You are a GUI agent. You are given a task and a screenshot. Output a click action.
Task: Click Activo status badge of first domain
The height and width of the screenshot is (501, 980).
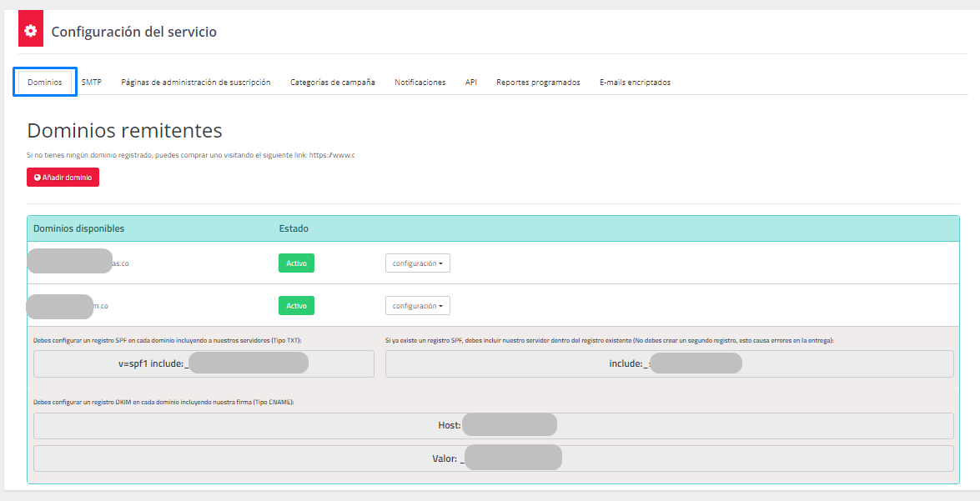point(296,263)
